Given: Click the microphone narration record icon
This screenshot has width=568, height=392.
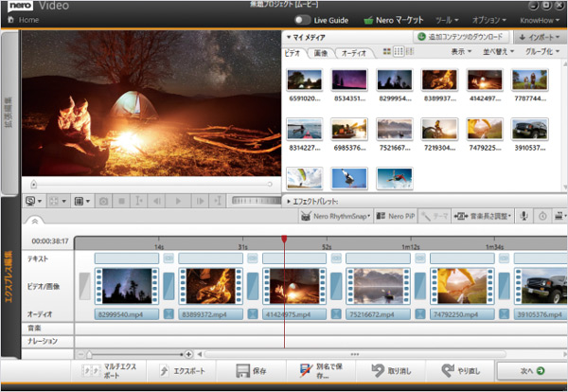Looking at the screenshot, I should (x=523, y=217).
